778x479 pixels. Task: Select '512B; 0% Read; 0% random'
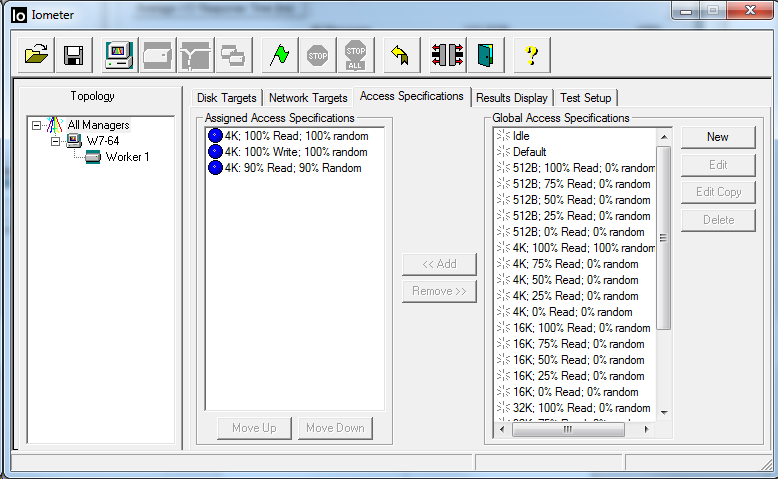click(x=579, y=232)
